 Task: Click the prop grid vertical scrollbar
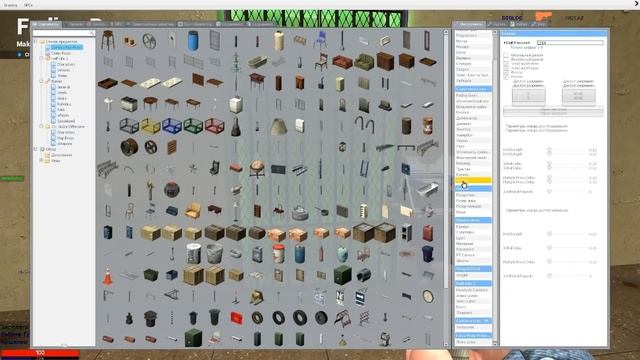pos(446,188)
